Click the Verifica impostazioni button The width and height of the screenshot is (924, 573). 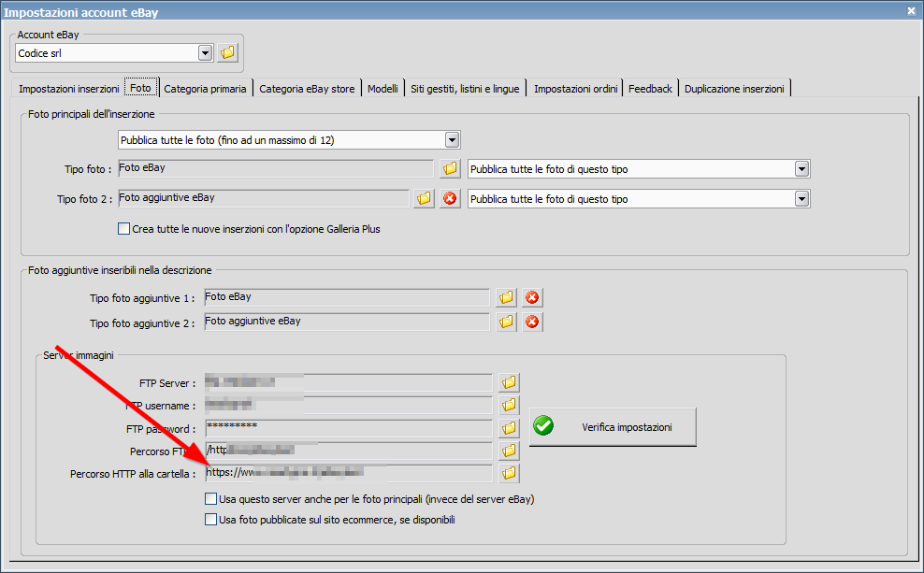click(613, 427)
